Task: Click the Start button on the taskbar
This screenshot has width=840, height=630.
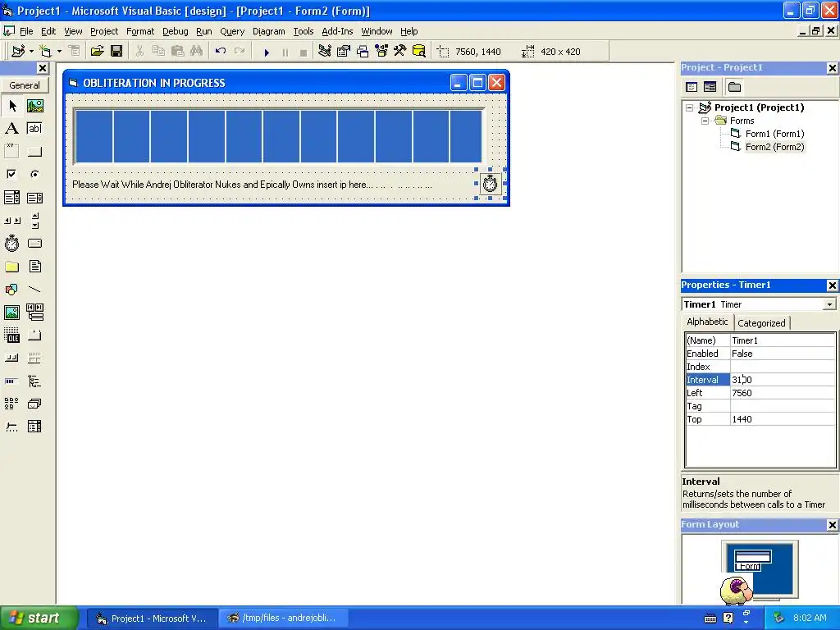Action: click(39, 618)
